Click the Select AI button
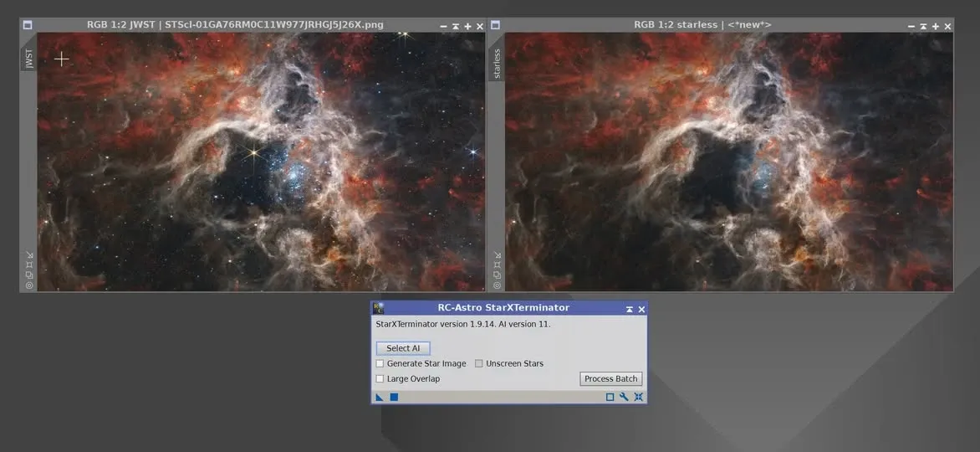 (x=403, y=348)
